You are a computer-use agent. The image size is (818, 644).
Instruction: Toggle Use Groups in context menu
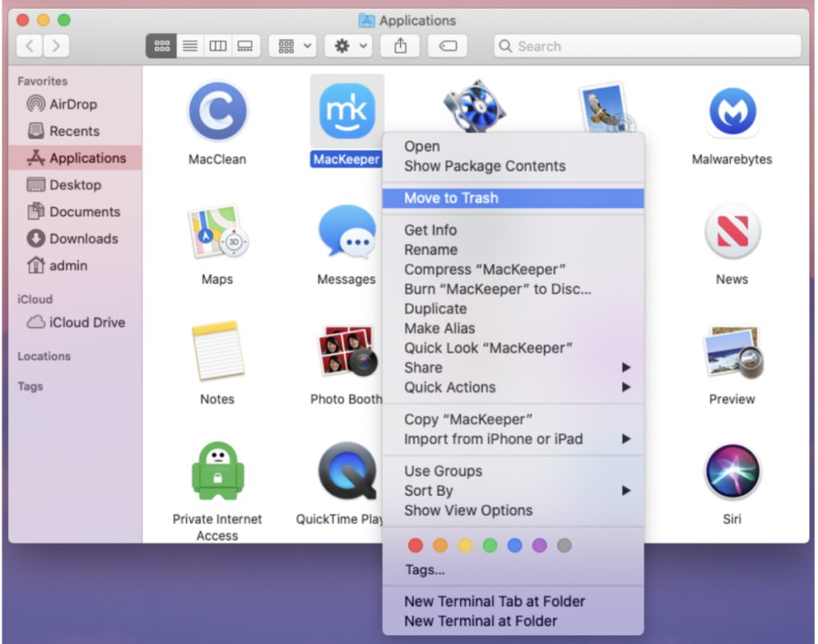514,471
